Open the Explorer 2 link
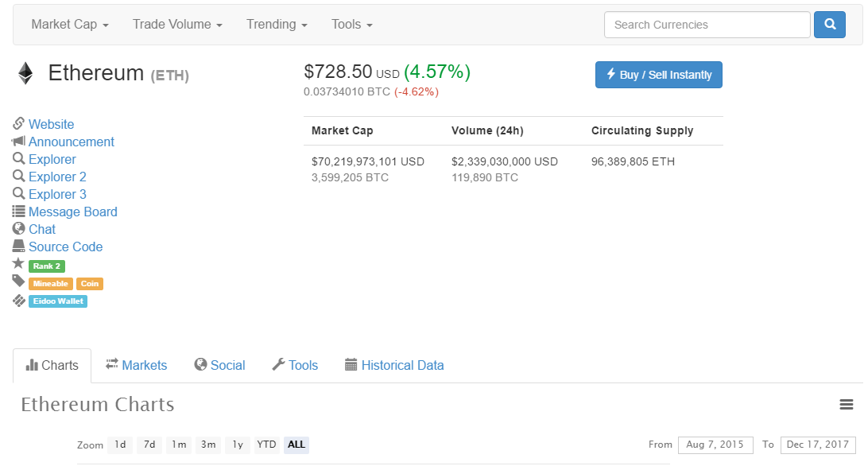Image resolution: width=868 pixels, height=466 pixels. pos(57,177)
